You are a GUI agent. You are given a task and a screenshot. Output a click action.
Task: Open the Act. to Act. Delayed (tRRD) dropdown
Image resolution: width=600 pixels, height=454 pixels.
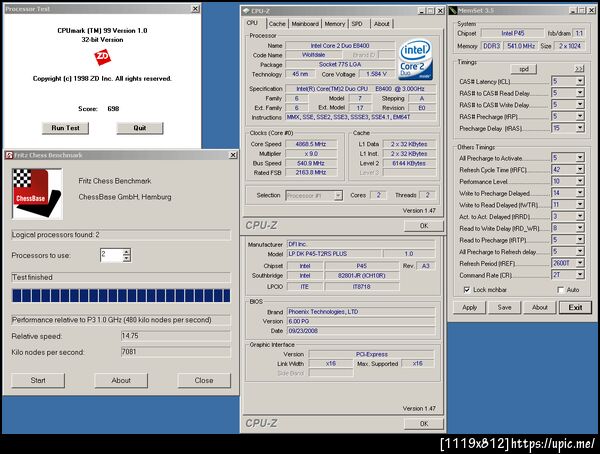(x=580, y=216)
